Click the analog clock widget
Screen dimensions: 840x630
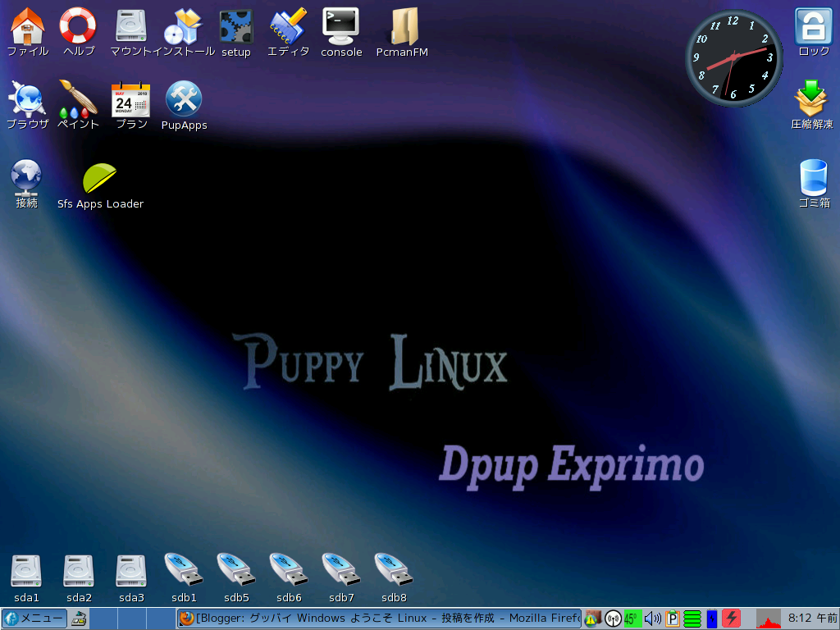[733, 58]
